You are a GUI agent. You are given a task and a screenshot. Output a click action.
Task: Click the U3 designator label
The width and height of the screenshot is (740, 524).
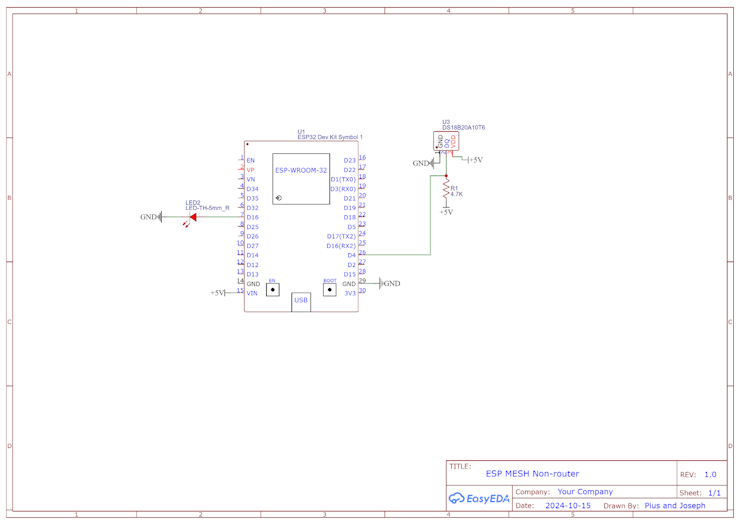coord(446,122)
